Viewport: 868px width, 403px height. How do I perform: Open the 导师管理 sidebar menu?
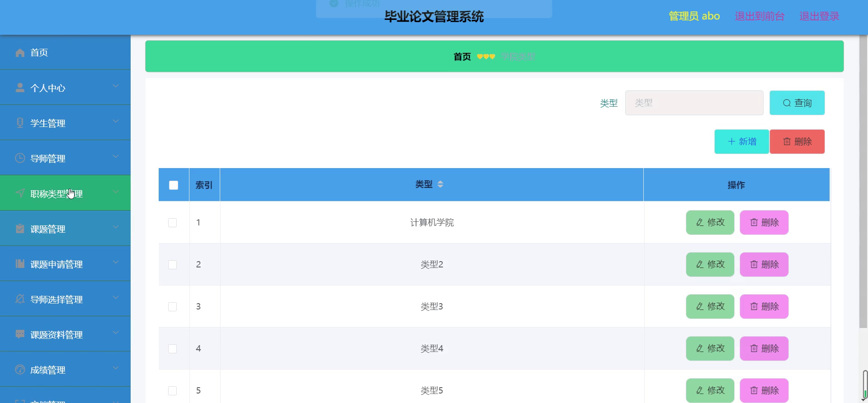click(x=65, y=158)
